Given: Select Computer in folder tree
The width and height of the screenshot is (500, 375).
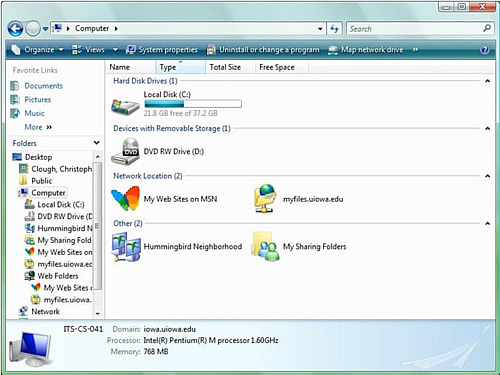Looking at the screenshot, I should (x=48, y=193).
